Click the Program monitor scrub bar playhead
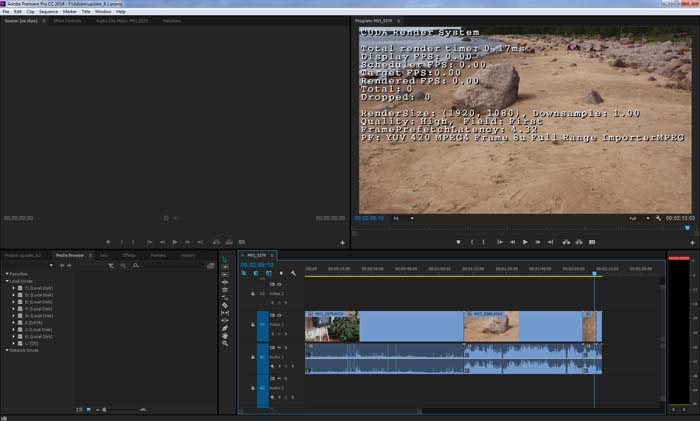700x421 pixels. tap(687, 228)
